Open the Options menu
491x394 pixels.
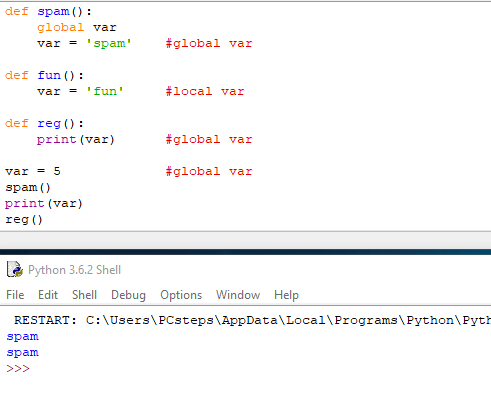point(181,295)
